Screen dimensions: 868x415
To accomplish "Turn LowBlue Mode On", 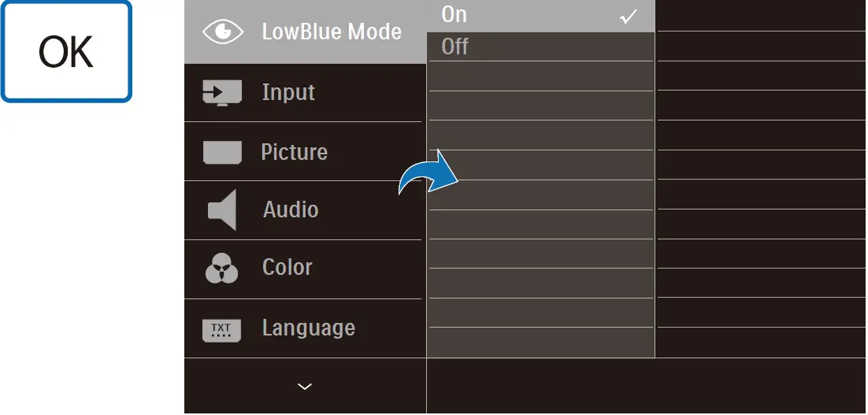I will (x=454, y=15).
